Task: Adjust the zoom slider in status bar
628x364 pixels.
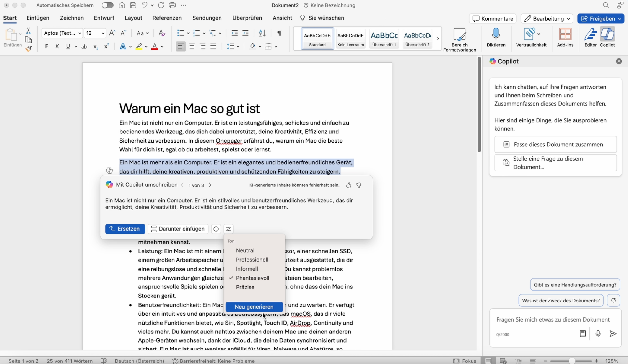Action: point(572,361)
